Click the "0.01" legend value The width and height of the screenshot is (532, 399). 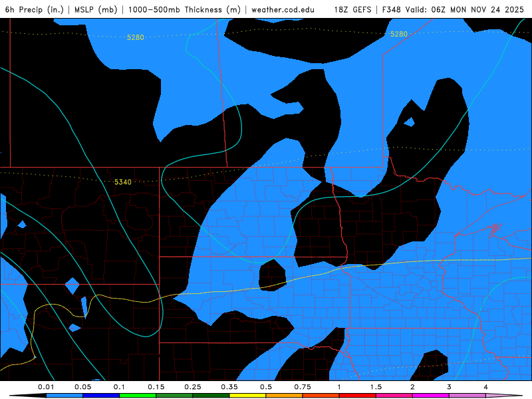coord(46,387)
